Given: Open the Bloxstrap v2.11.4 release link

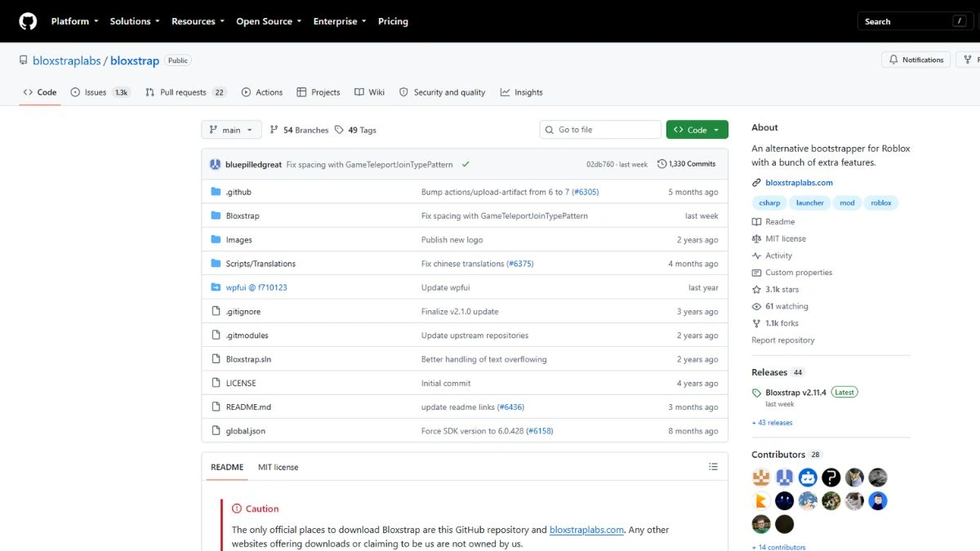Looking at the screenshot, I should click(x=795, y=393).
